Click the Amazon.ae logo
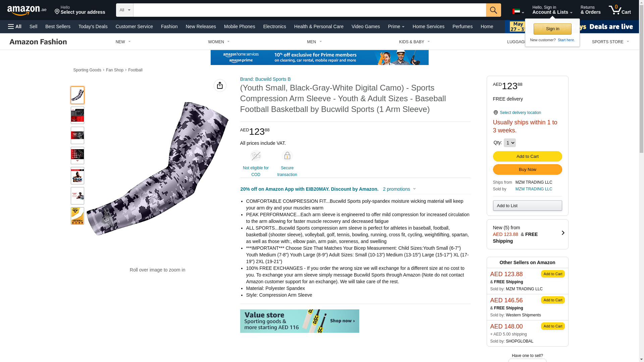Screen dimensions: 644x362 [x=27, y=10]
